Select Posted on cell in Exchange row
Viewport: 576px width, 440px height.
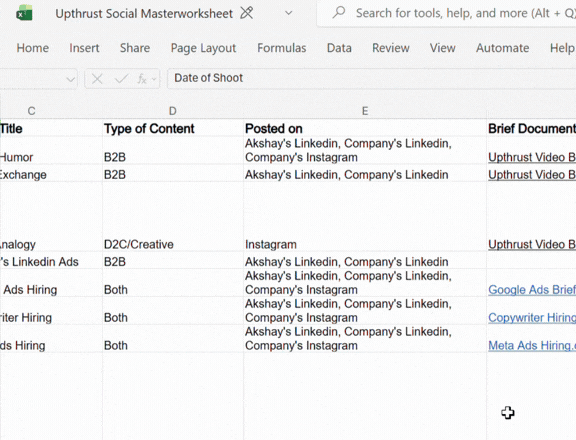coord(365,173)
